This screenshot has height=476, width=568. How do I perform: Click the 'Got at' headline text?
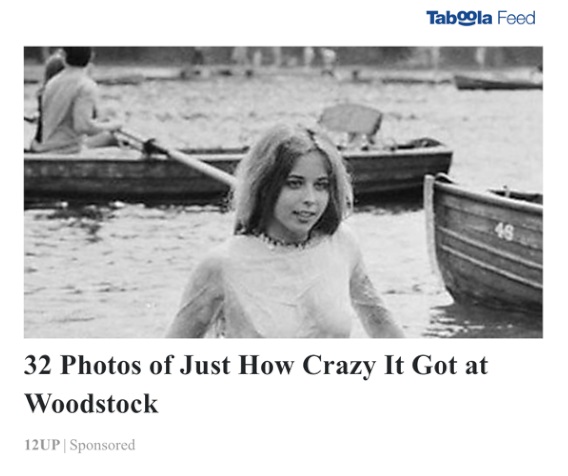[450, 365]
